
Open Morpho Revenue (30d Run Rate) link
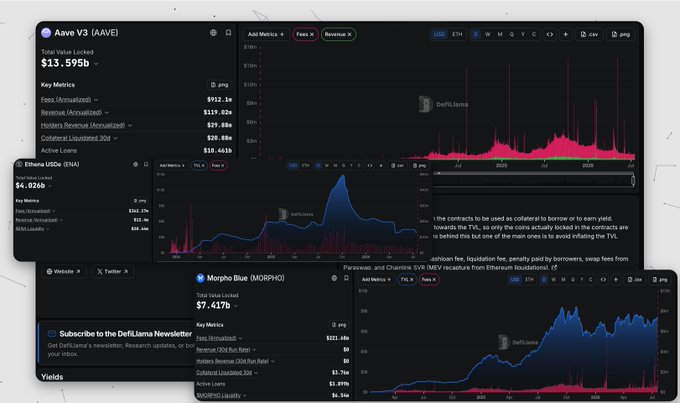(223, 350)
